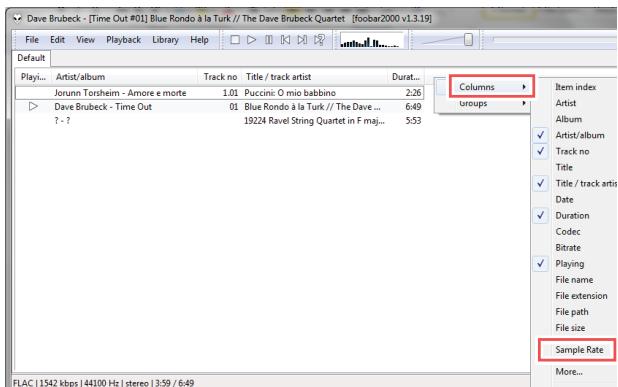The width and height of the screenshot is (618, 387).
Task: Click '19224 Ravel String Quartet in F maj...'
Action: point(314,121)
